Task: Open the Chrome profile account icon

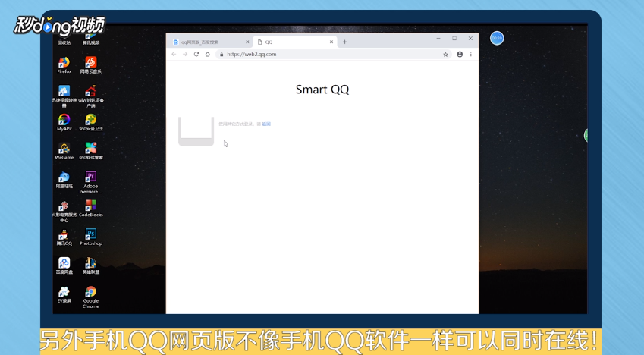Action: click(460, 55)
